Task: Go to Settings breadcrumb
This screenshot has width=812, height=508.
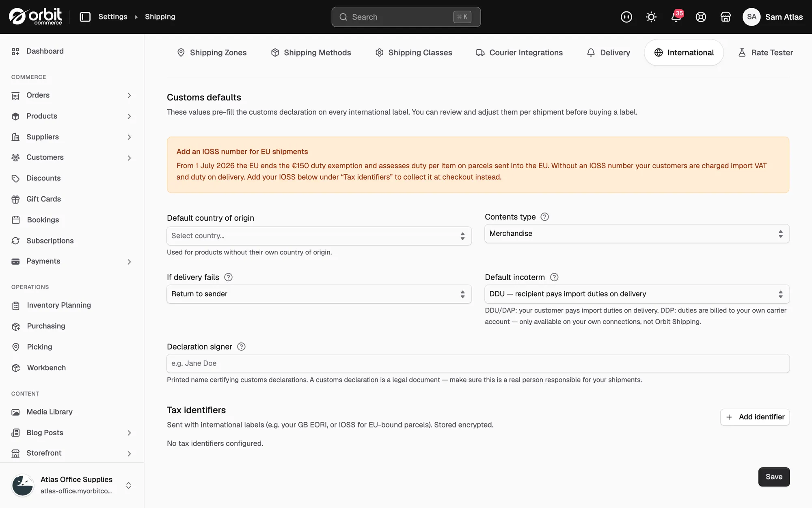Action: [x=113, y=17]
